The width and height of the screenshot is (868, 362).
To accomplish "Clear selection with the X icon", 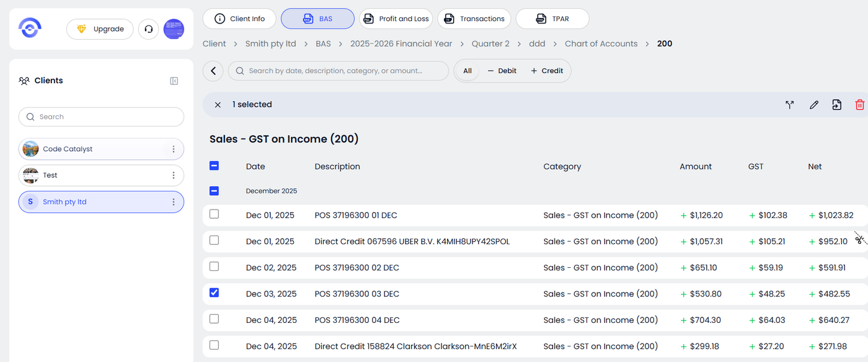I will point(218,105).
